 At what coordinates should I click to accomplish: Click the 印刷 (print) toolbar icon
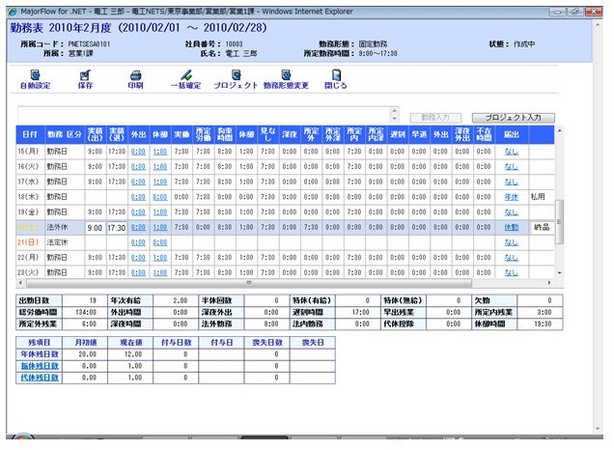coord(135,77)
